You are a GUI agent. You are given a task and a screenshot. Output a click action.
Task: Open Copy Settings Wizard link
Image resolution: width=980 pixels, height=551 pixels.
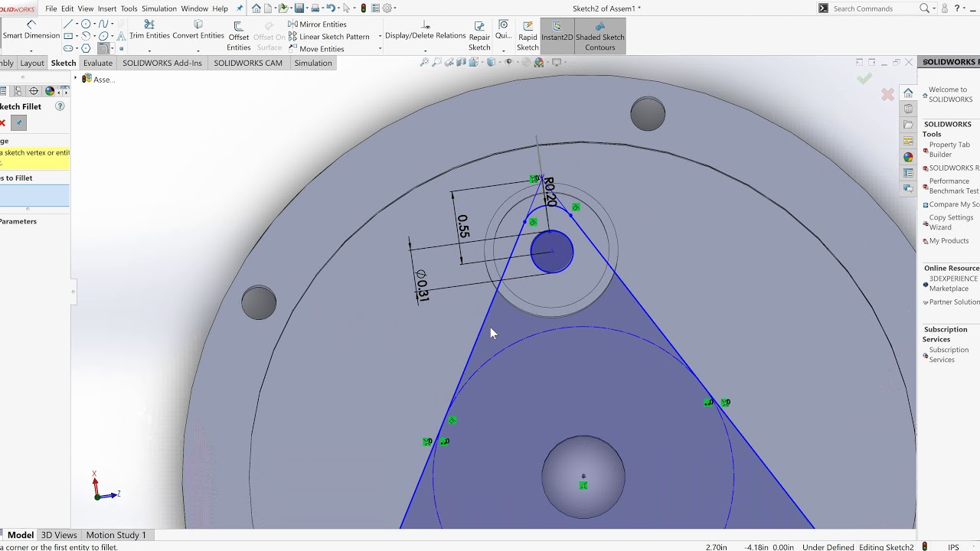(951, 222)
